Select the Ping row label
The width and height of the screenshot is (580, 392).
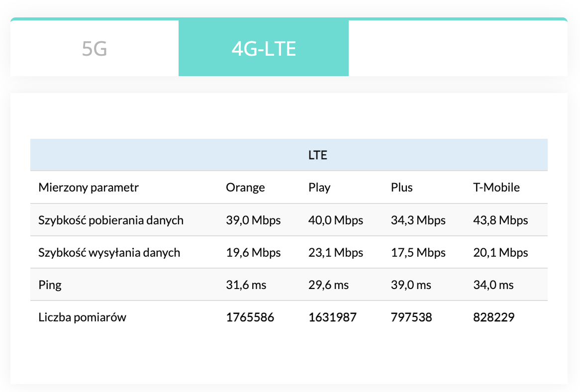(x=50, y=285)
